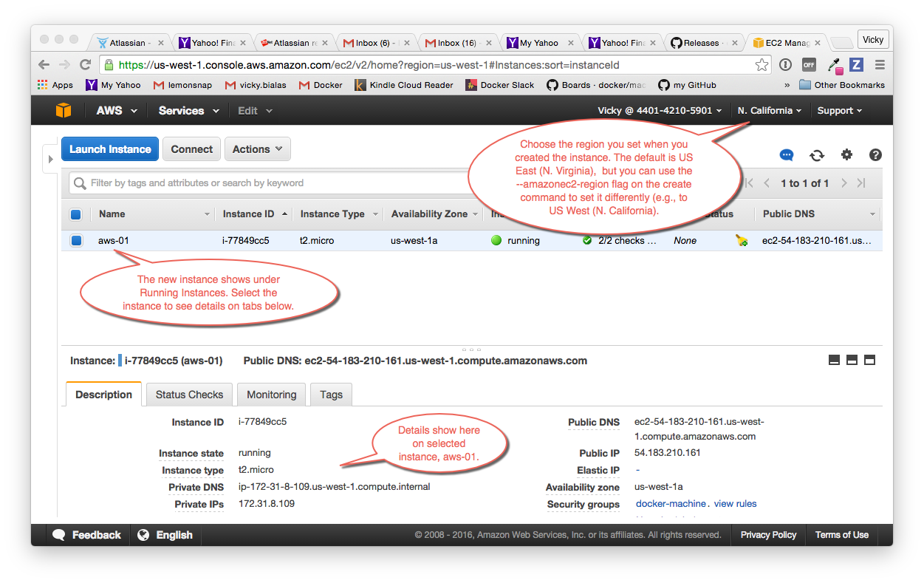Open the settings gear for table preferences

(846, 155)
